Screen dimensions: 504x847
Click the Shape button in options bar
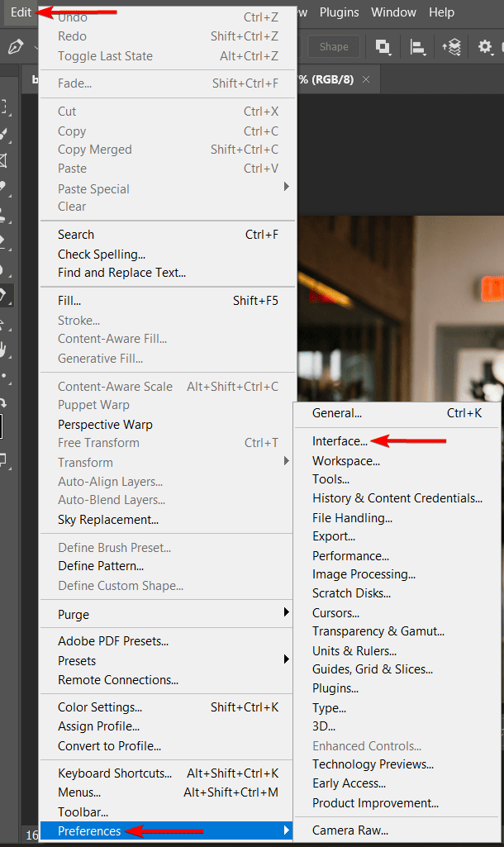click(334, 46)
